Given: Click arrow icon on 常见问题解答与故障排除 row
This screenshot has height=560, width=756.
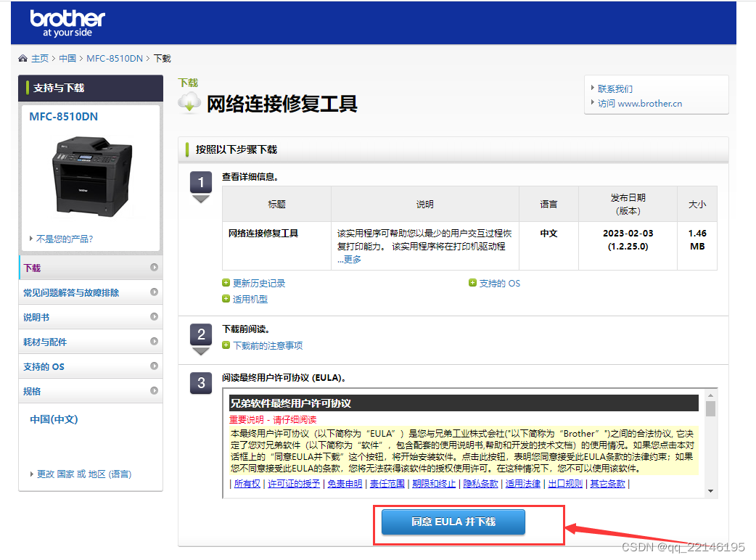Looking at the screenshot, I should 155,292.
